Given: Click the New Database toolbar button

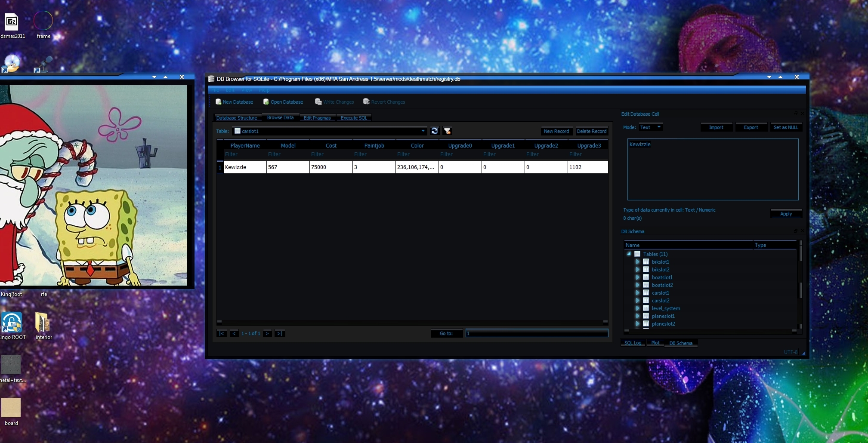Looking at the screenshot, I should tap(234, 102).
